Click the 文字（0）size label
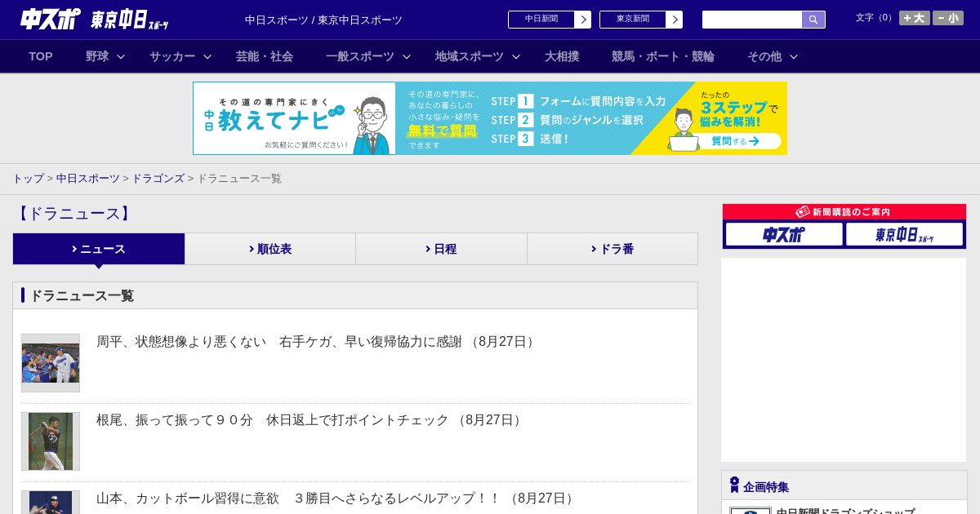 pyautogui.click(x=875, y=18)
